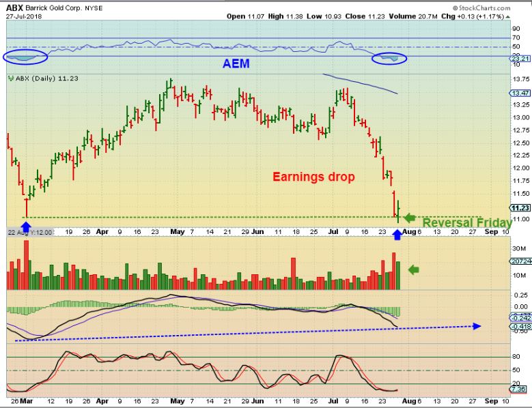Click the 13.00 price axis label
The height and width of the screenshot is (408, 532).
521,117
